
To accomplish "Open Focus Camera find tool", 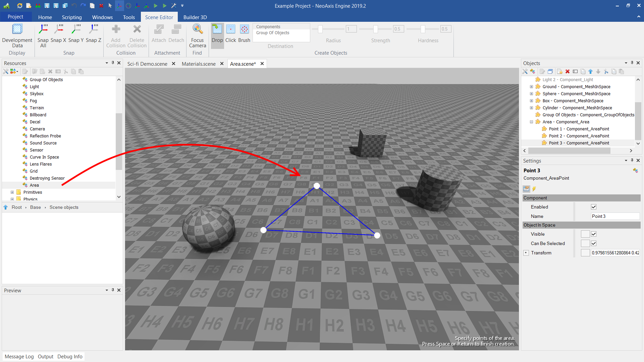I will pyautogui.click(x=198, y=29).
